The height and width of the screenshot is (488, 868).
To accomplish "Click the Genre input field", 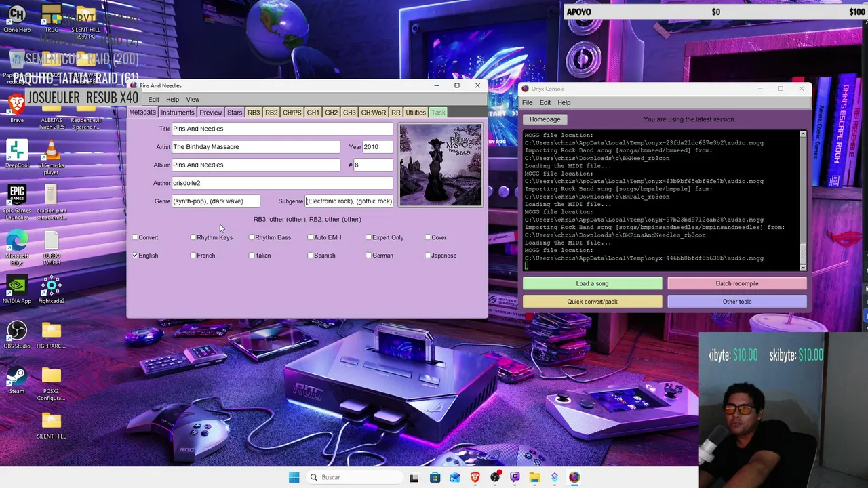I will click(216, 201).
